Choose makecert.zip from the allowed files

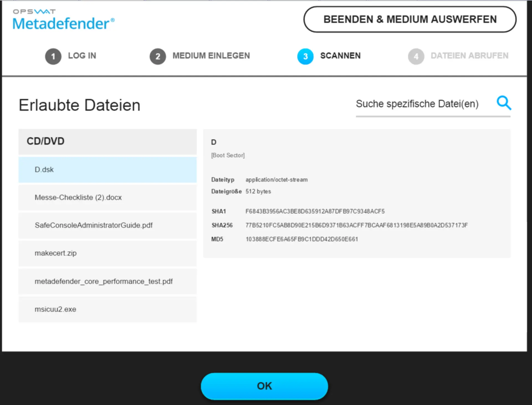108,253
